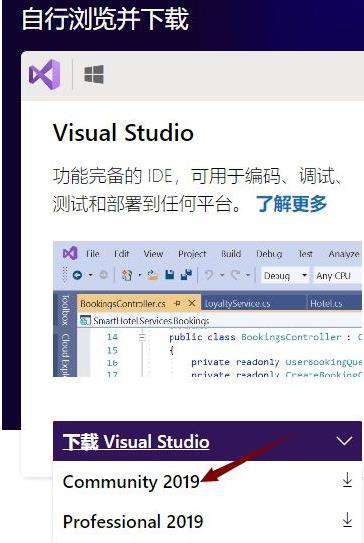This screenshot has width=364, height=543.
Task: Open the 了解更多 link
Action: [292, 203]
